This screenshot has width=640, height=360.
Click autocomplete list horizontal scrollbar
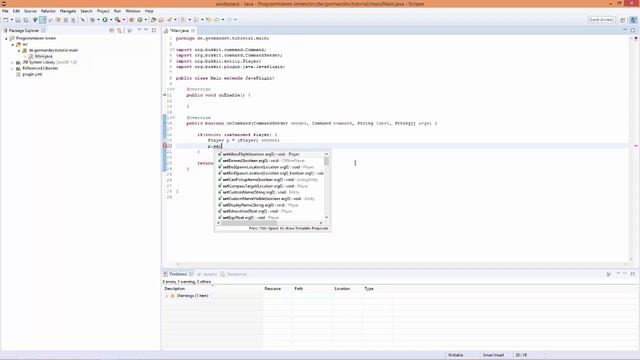coord(270,223)
